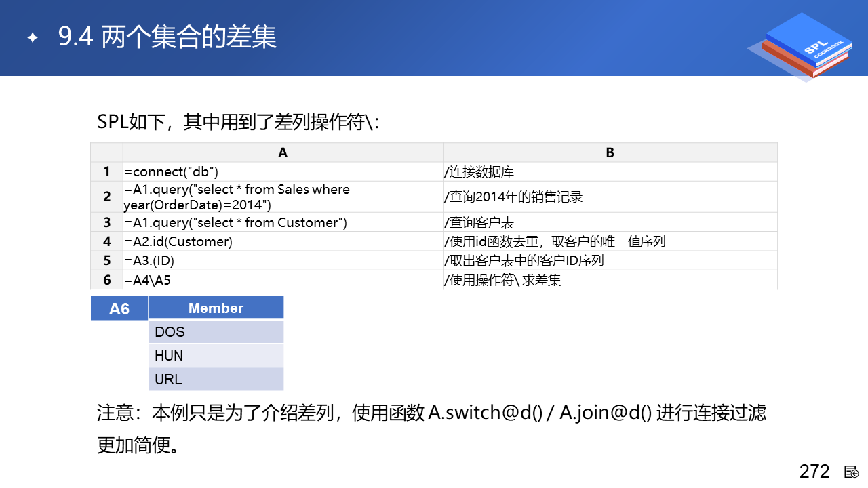Click the return-to-contents icon at bottom right
This screenshot has height=488, width=868.
tap(852, 472)
